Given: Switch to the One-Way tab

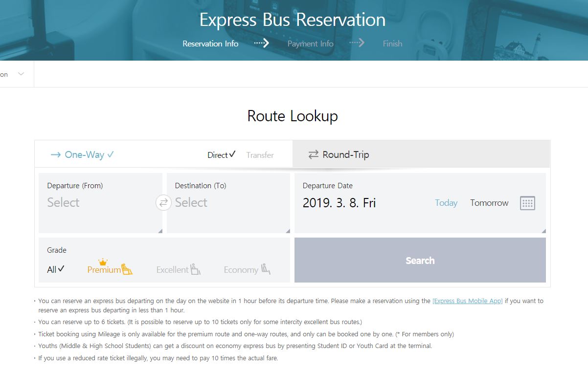Looking at the screenshot, I should pos(83,155).
